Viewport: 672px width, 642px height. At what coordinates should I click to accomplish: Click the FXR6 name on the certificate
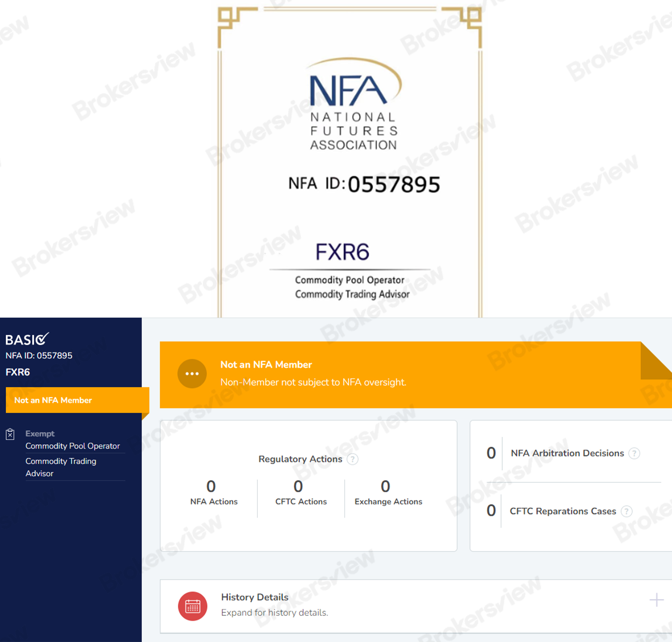coord(342,252)
